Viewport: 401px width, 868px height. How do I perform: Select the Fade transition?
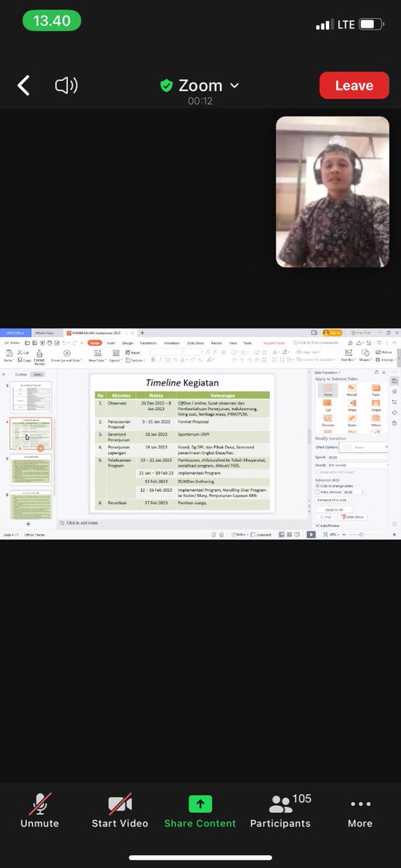pos(376,391)
